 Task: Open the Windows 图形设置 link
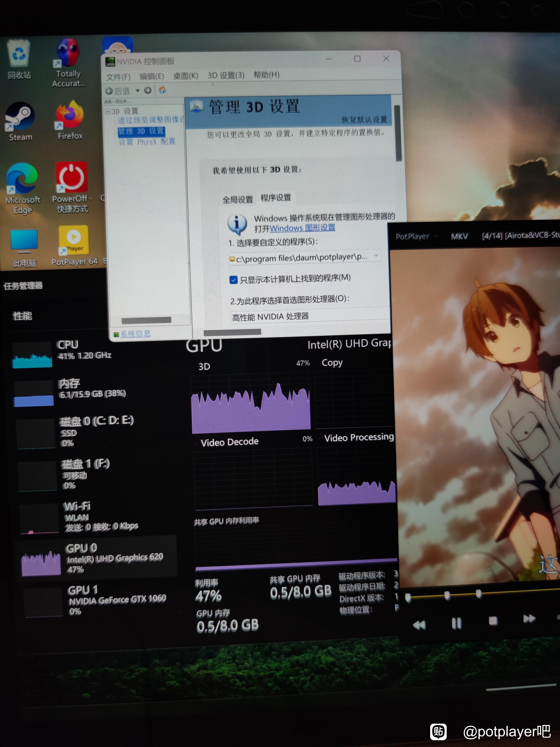[x=302, y=228]
